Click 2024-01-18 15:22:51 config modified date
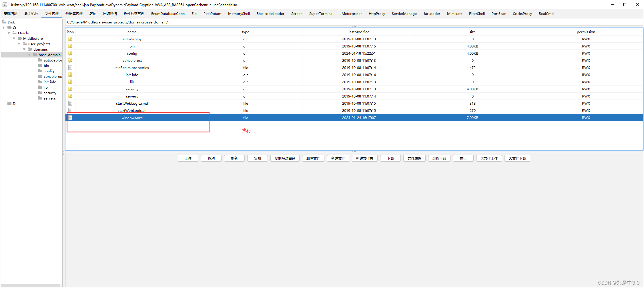 359,53
